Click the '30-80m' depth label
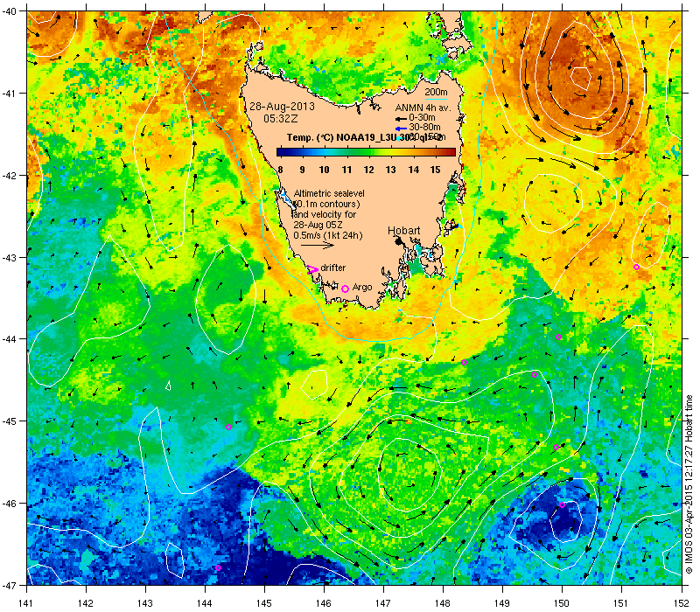This screenshot has width=700, height=612. pos(424,128)
